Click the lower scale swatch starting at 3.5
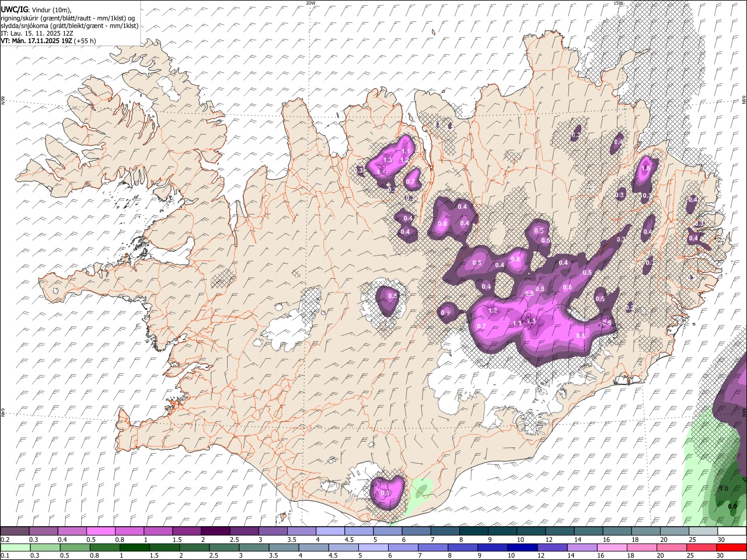This screenshot has width=747, height=560. 284,547
